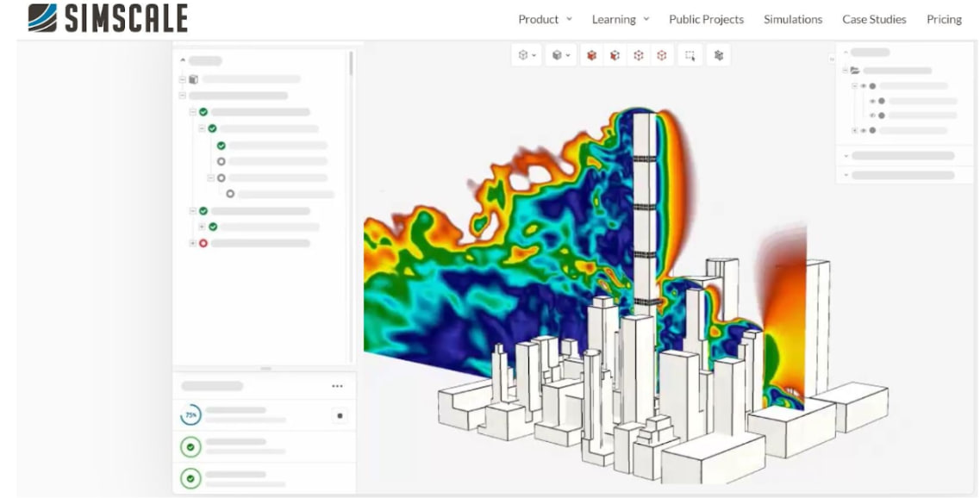Click the geometry cube icon in tree

(193, 79)
